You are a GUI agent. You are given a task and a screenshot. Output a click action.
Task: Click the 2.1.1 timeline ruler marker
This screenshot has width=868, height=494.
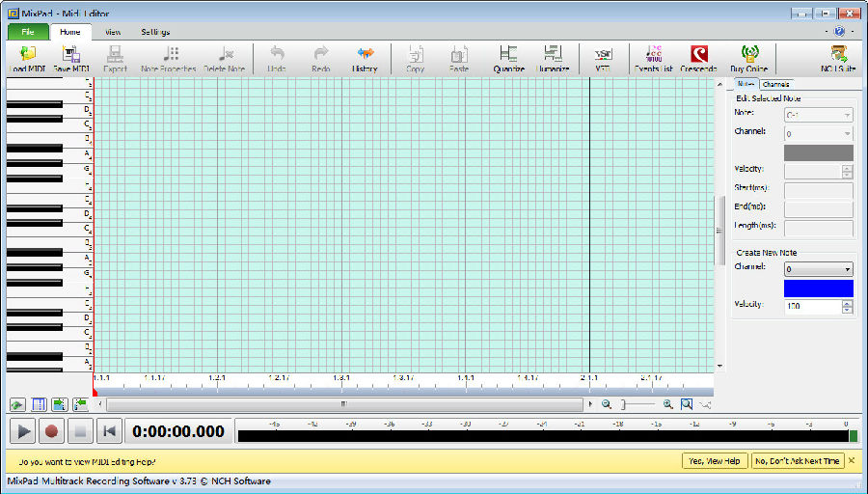589,378
